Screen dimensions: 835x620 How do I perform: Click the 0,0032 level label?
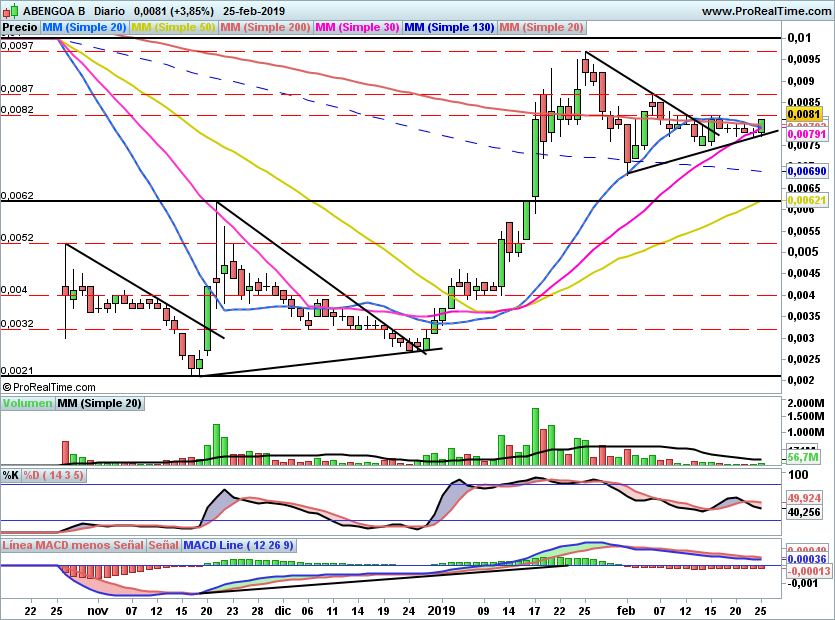[17, 324]
